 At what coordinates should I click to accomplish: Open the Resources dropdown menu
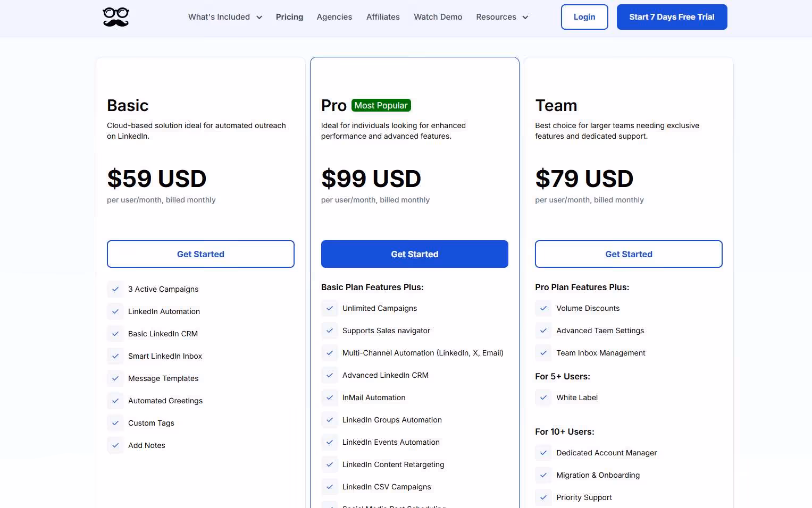pyautogui.click(x=502, y=17)
